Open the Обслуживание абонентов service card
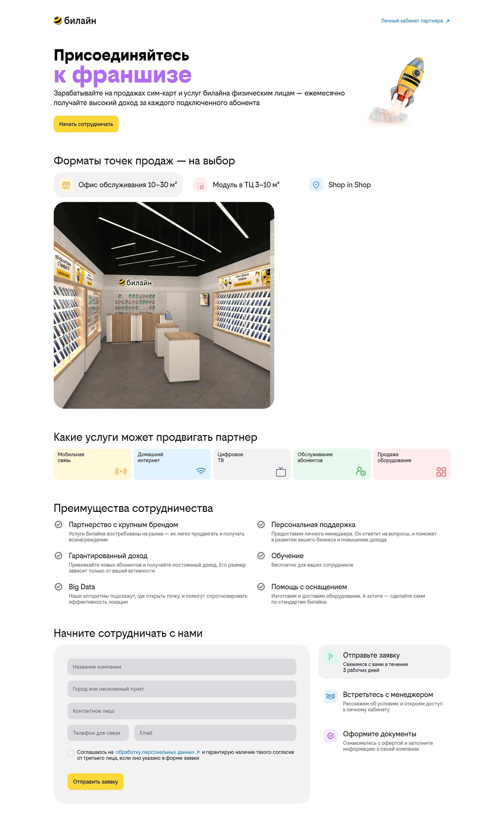The image size is (504, 820). [332, 464]
